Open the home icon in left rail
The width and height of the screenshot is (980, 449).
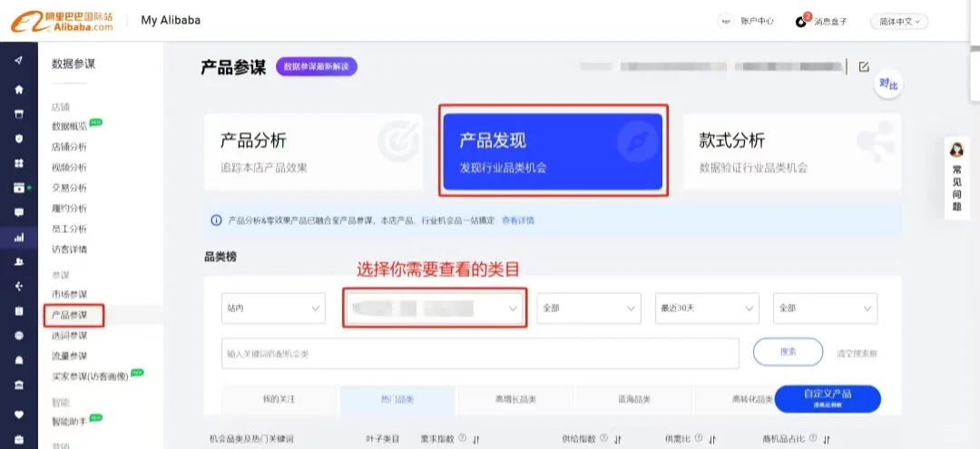pos(19,89)
